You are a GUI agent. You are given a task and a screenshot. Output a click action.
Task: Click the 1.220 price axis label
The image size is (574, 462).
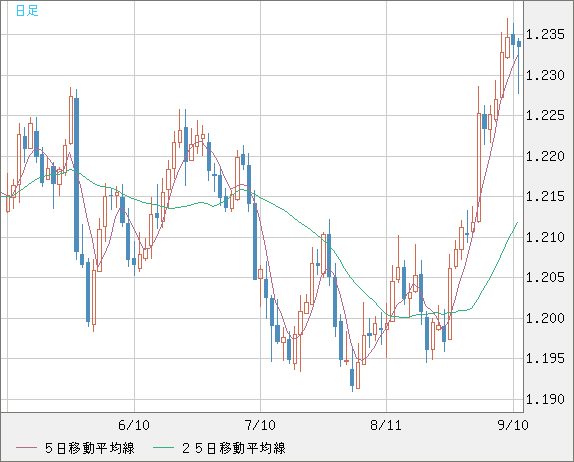pos(545,156)
